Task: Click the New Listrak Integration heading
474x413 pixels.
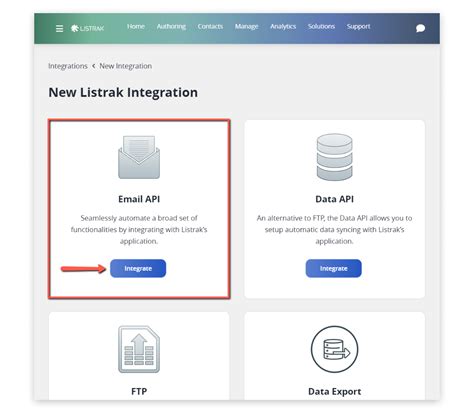Action: pos(123,92)
